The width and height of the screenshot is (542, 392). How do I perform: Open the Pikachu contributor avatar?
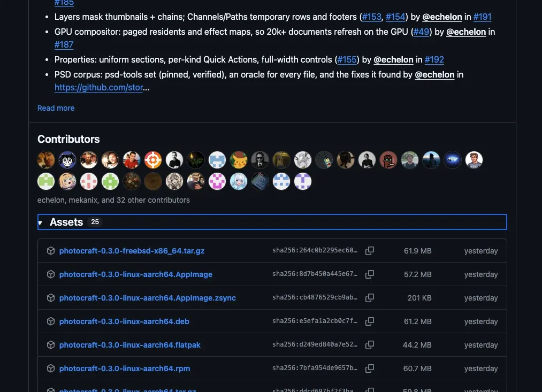[239, 160]
